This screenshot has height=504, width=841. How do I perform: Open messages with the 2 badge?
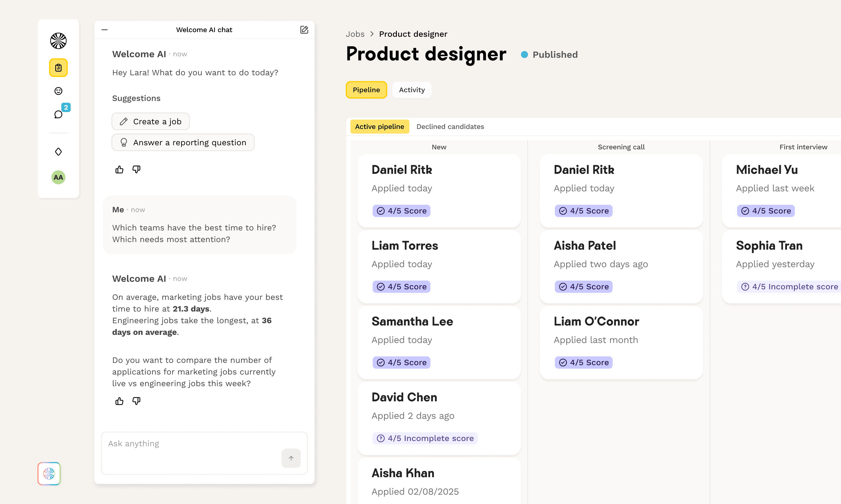click(59, 114)
